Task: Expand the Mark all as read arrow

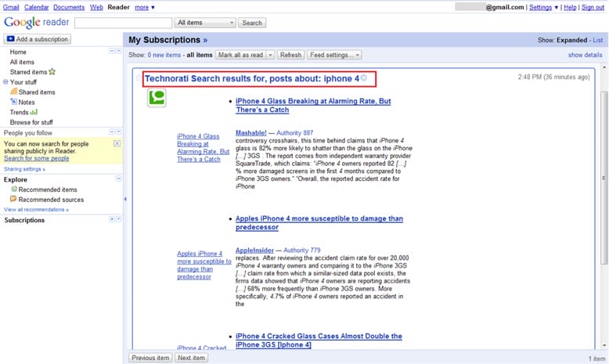Action: point(270,55)
